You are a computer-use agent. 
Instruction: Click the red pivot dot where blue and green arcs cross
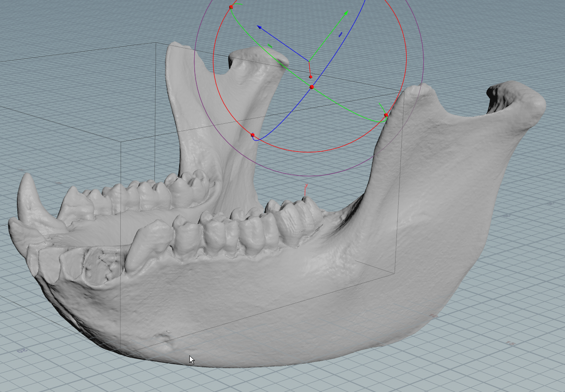click(x=311, y=87)
